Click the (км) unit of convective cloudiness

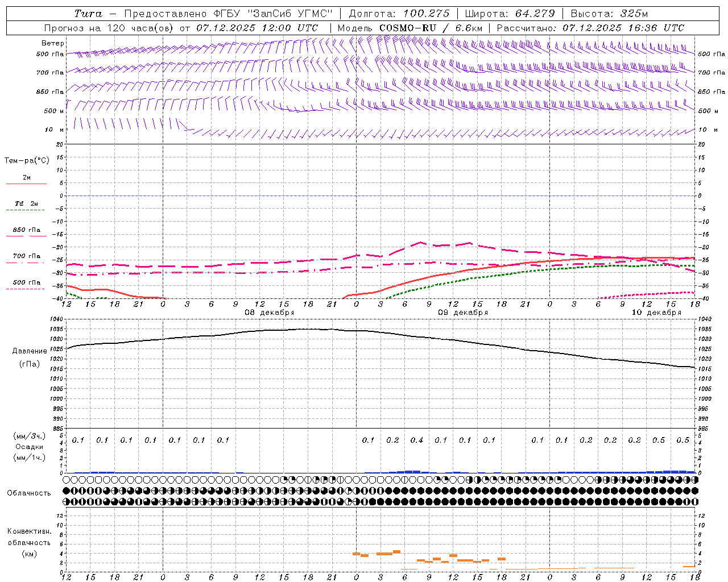point(29,553)
